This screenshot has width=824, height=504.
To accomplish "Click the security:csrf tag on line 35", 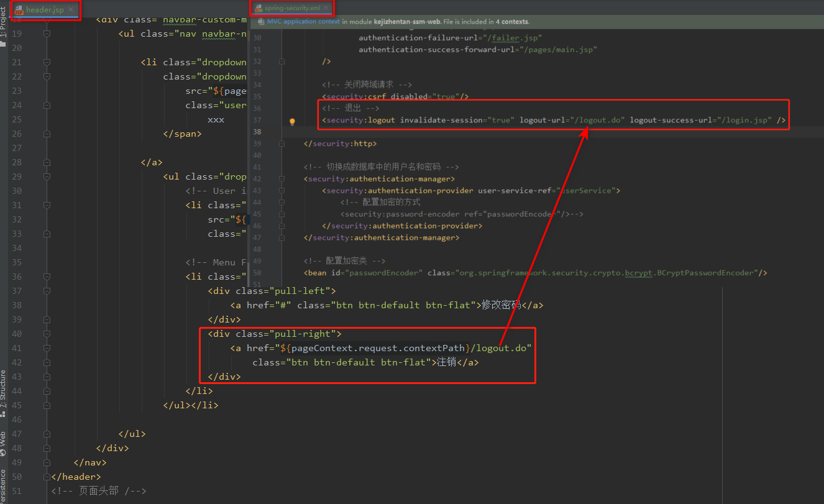I will [356, 96].
